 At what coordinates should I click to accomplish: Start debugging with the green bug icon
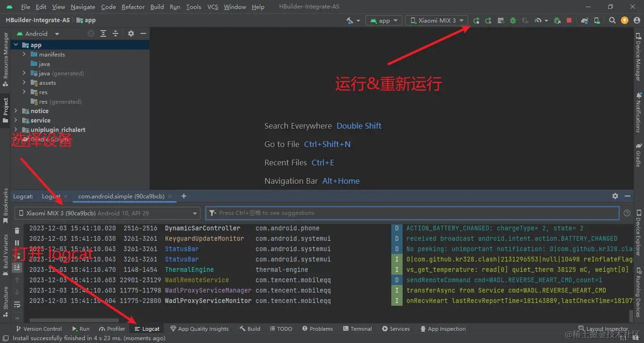pyautogui.click(x=513, y=20)
